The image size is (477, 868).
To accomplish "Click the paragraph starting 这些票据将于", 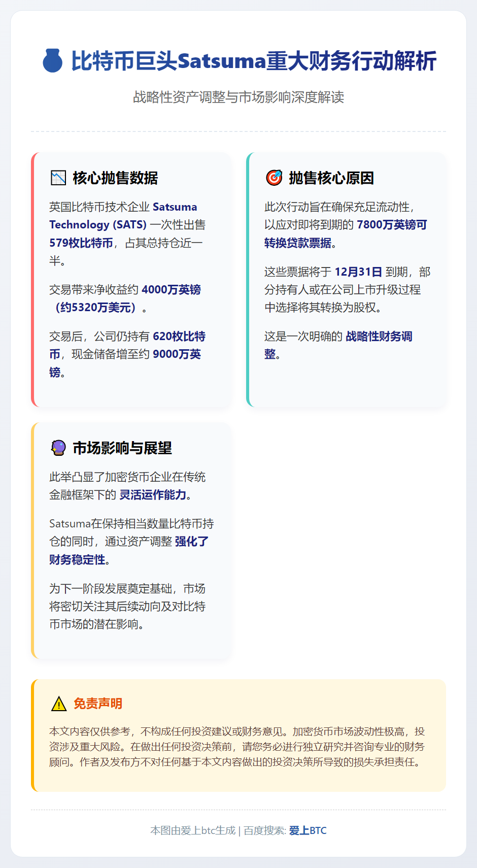I will coord(347,289).
